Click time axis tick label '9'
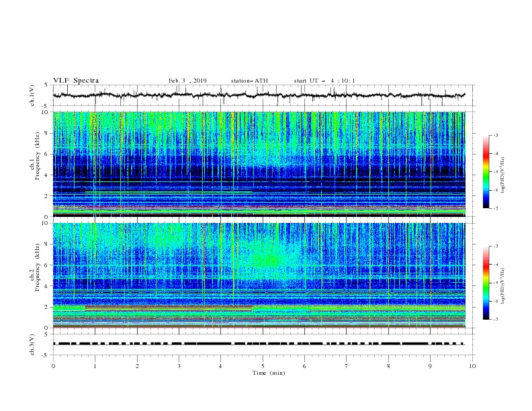The height and width of the screenshot is (411, 532). click(430, 366)
